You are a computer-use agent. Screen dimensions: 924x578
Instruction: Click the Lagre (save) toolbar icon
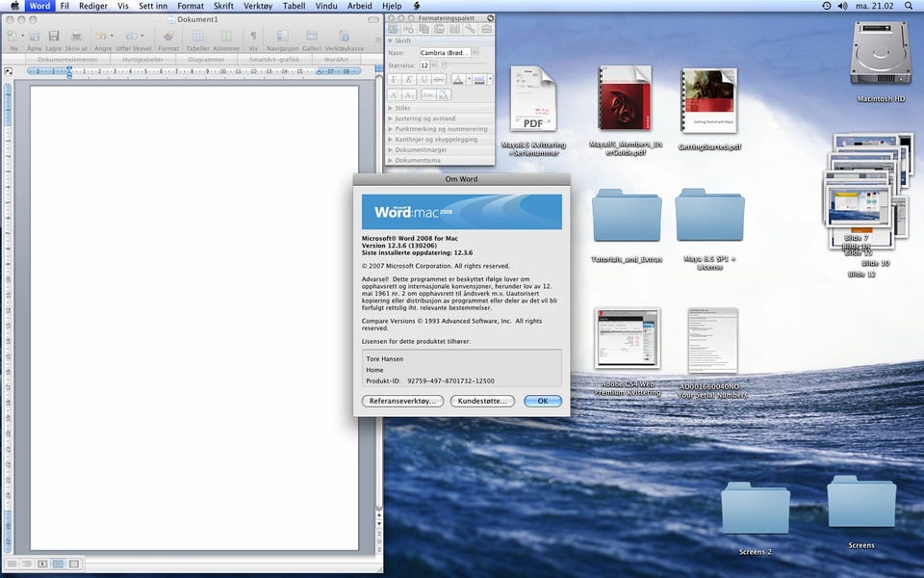pyautogui.click(x=55, y=36)
